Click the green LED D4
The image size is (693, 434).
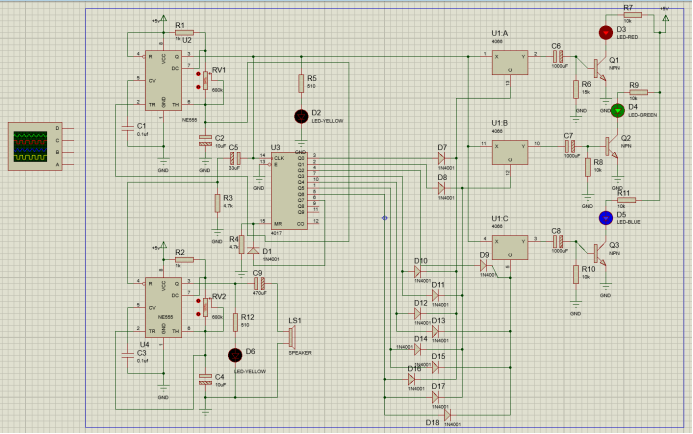(x=618, y=110)
